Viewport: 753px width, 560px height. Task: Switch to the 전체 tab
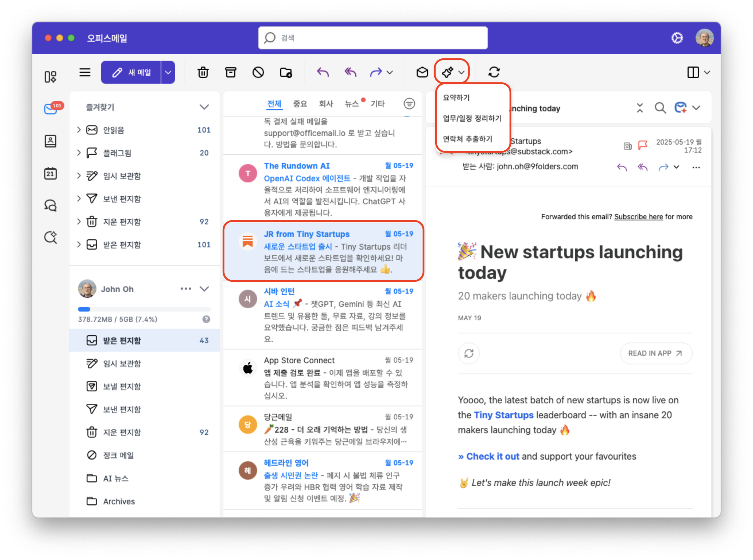pyautogui.click(x=274, y=104)
